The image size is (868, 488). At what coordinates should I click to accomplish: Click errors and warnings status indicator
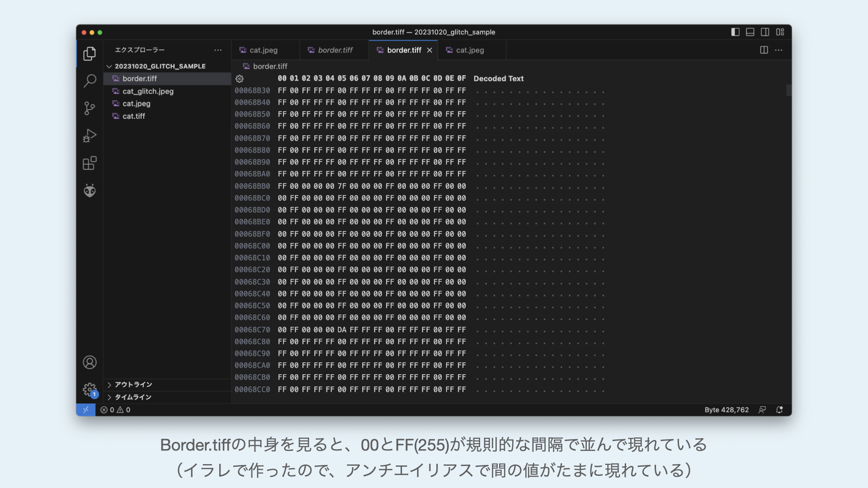pos(115,410)
